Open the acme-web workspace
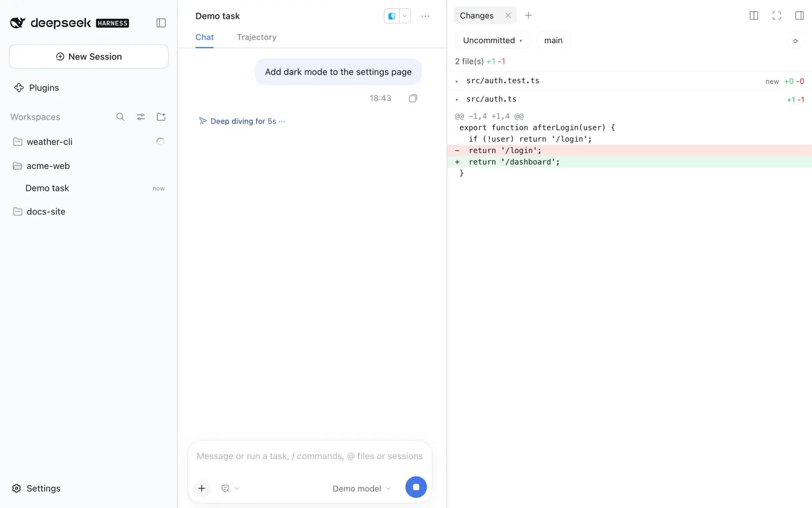Screen dimensions: 812x508 click(x=89, y=166)
